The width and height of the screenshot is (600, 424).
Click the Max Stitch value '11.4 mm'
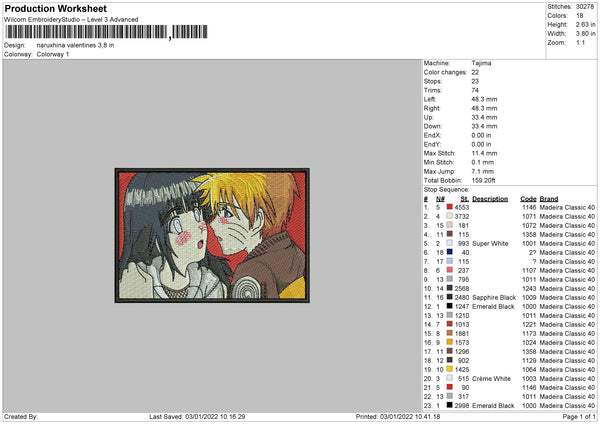[484, 153]
